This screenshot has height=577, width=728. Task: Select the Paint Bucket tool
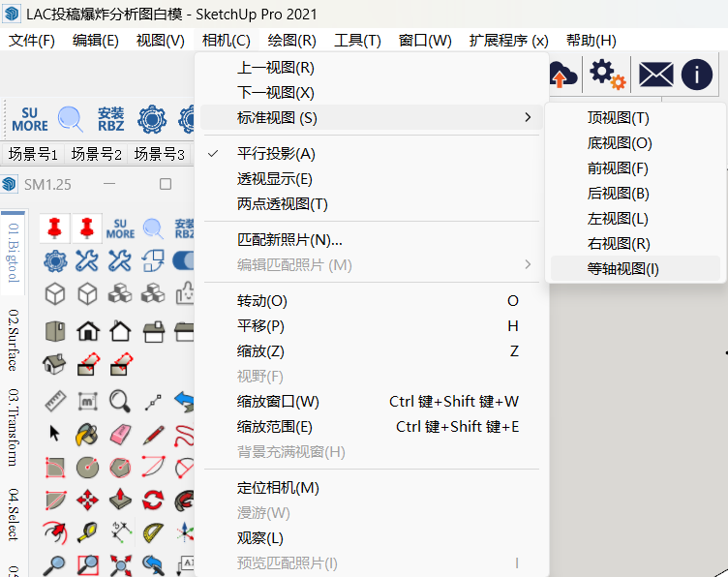(x=87, y=435)
